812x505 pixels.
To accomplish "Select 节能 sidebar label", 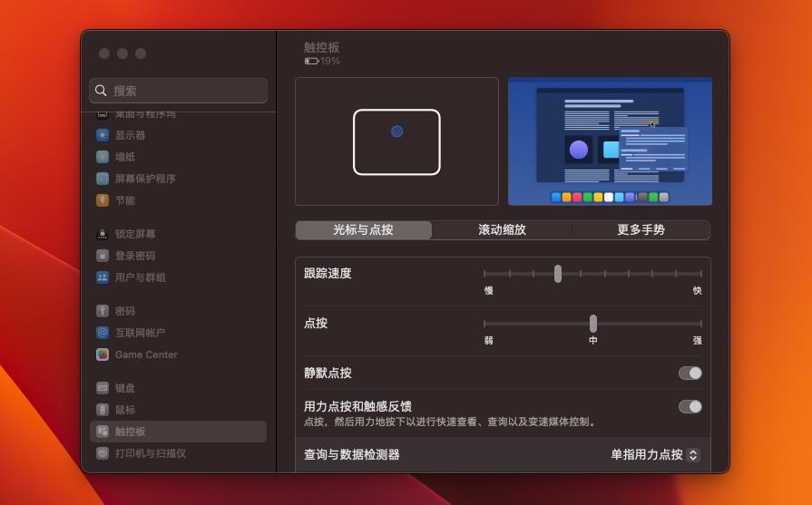I will pyautogui.click(x=125, y=200).
